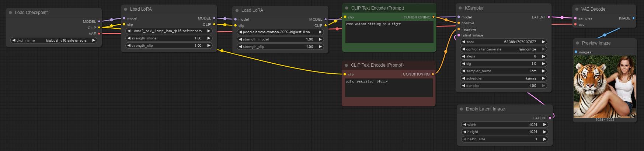Click the negative input socket on KSampler
This screenshot has height=151, width=644.
459,29
